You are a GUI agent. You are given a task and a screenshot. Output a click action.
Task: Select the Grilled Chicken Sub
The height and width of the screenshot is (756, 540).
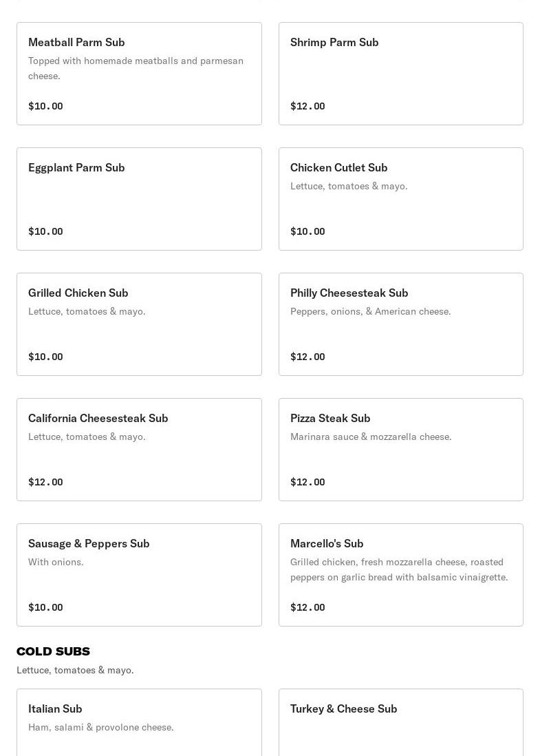[78, 293]
